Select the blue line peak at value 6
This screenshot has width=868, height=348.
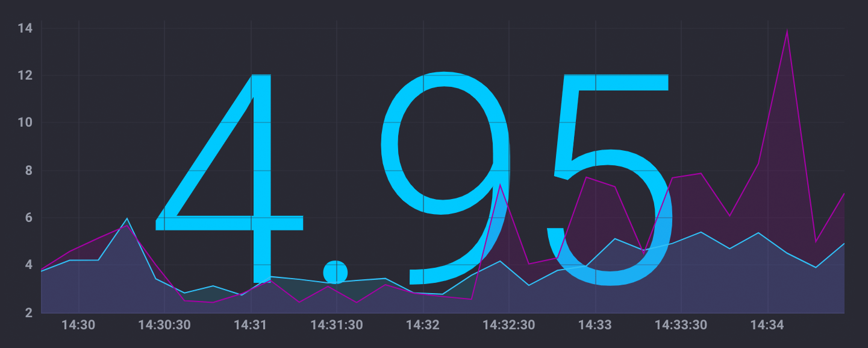click(x=127, y=218)
